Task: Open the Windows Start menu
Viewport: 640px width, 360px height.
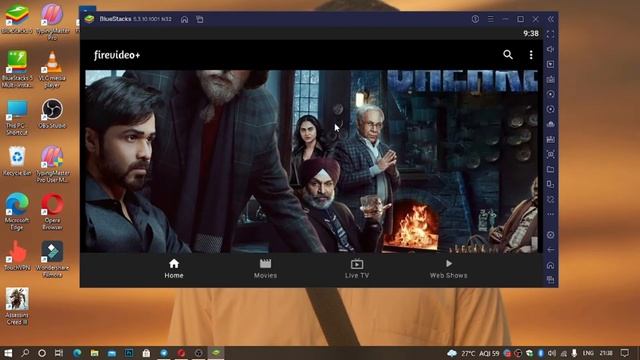Action: click(8, 353)
